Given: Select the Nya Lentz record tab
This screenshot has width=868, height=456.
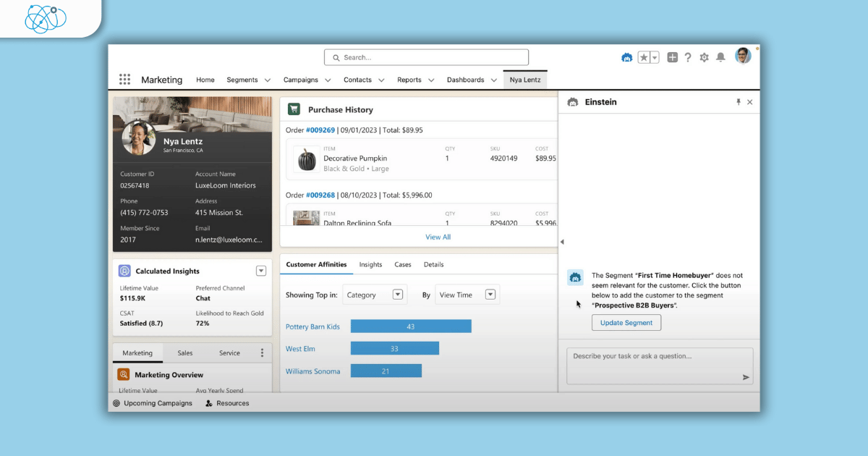Looking at the screenshot, I should [525, 80].
